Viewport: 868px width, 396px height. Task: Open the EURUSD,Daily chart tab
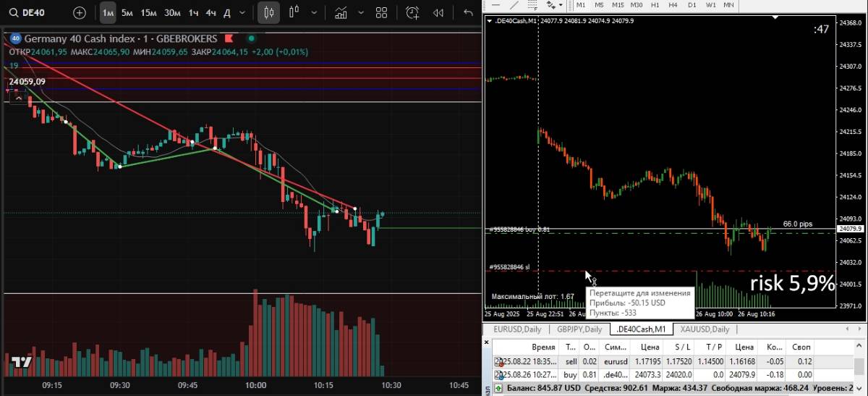coord(516,329)
